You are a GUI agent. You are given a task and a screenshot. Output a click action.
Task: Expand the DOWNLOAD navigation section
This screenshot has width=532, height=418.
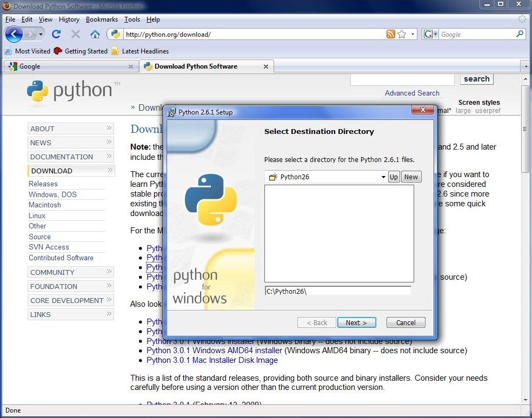(71, 171)
